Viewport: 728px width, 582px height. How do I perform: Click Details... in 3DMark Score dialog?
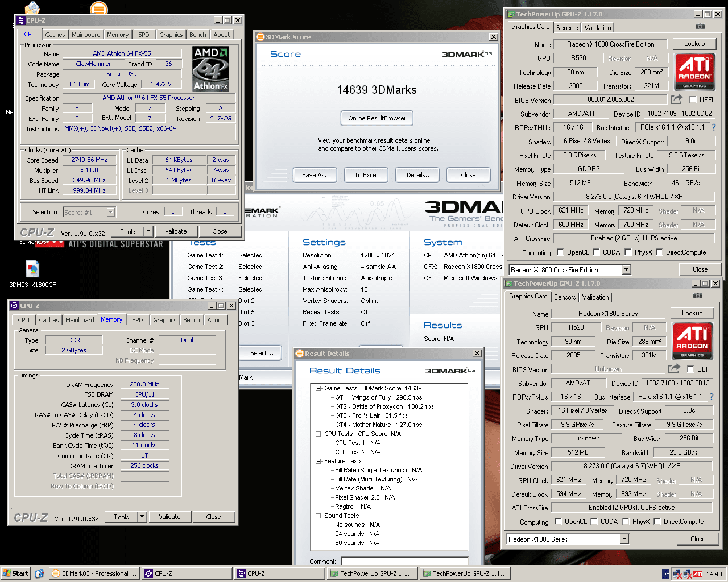pos(419,175)
